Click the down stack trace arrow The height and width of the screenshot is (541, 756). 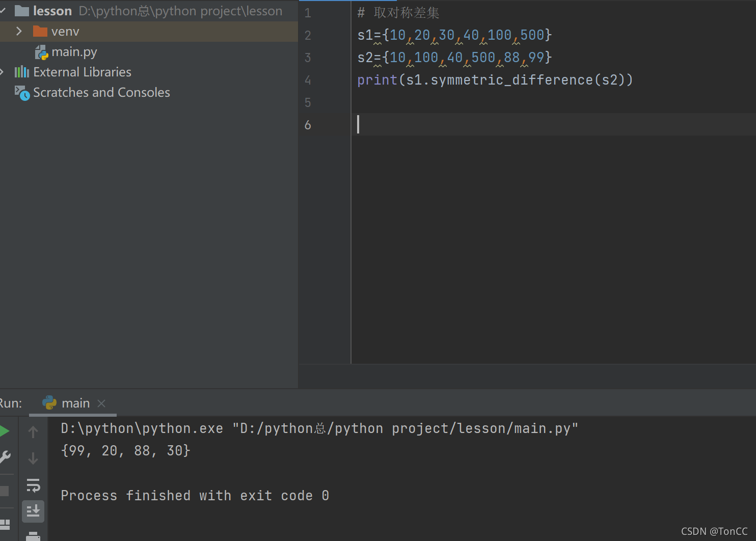point(33,458)
